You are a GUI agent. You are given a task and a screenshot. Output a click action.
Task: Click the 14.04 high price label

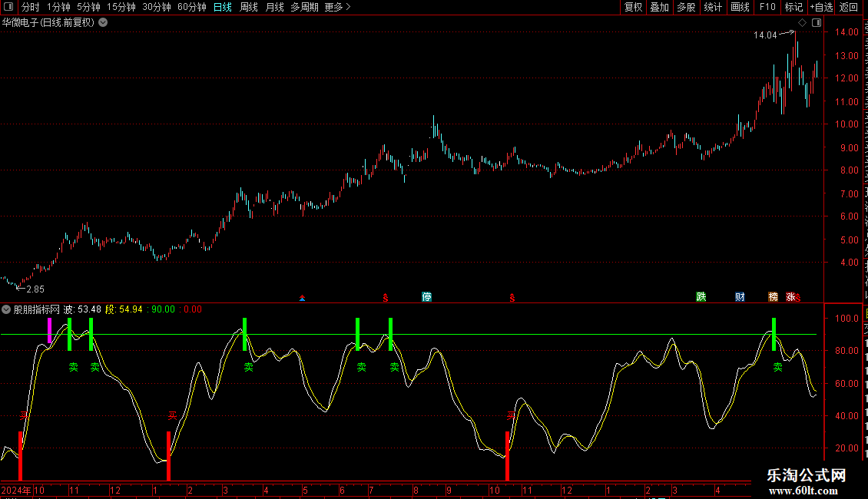tap(765, 35)
